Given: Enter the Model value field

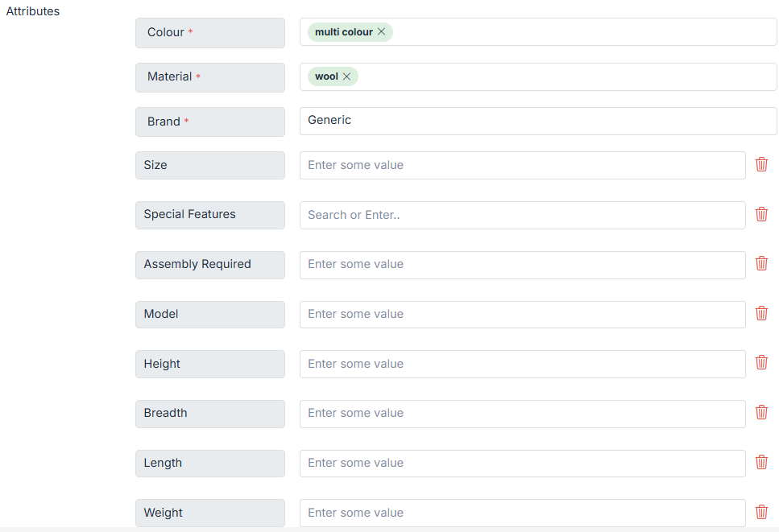Looking at the screenshot, I should (522, 314).
